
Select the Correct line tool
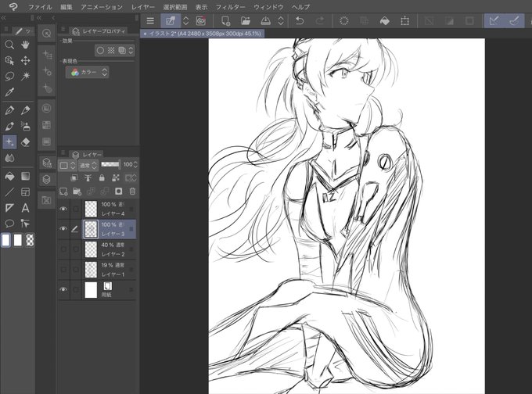point(26,224)
